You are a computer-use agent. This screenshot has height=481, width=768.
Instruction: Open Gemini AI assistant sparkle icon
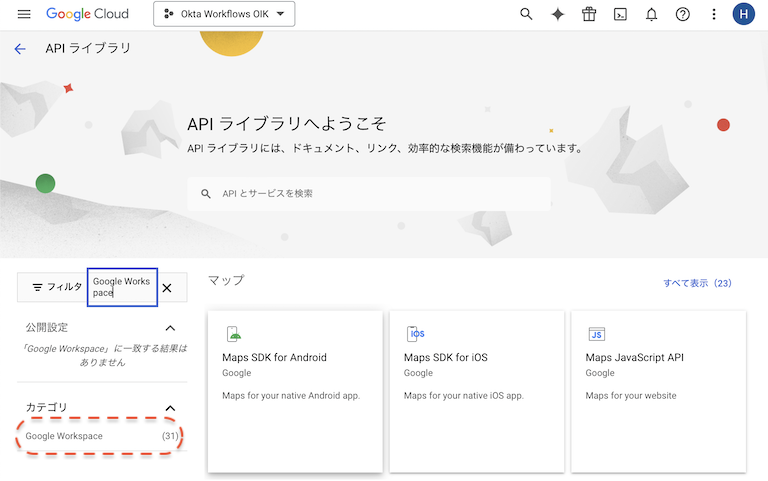click(x=557, y=14)
